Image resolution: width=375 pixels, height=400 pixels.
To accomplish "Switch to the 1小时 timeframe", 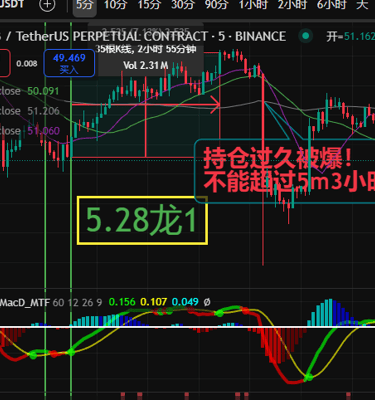I will 253,5.
